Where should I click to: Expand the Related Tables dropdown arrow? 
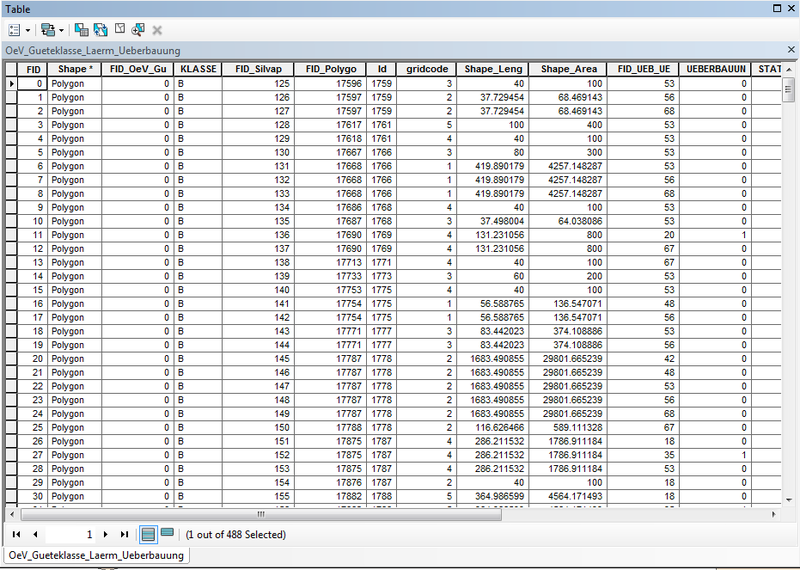pos(60,31)
